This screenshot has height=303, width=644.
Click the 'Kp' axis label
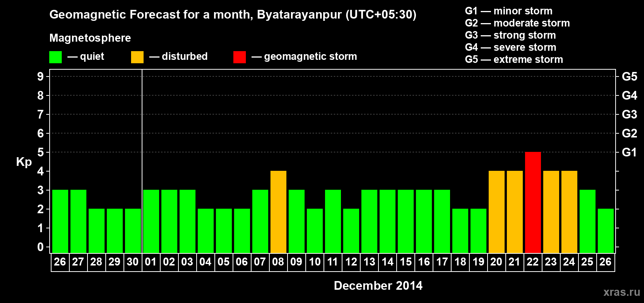tap(24, 162)
